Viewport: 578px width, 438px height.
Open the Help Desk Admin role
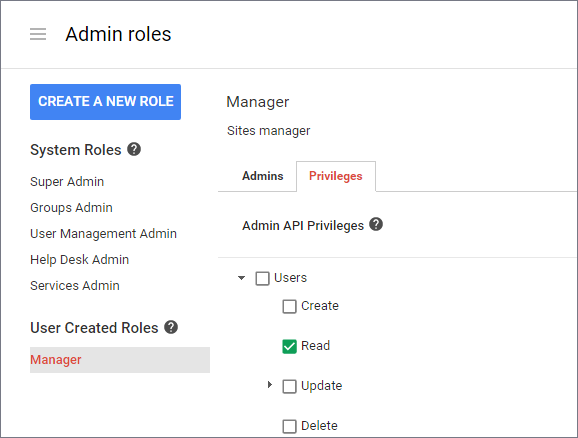[80, 260]
